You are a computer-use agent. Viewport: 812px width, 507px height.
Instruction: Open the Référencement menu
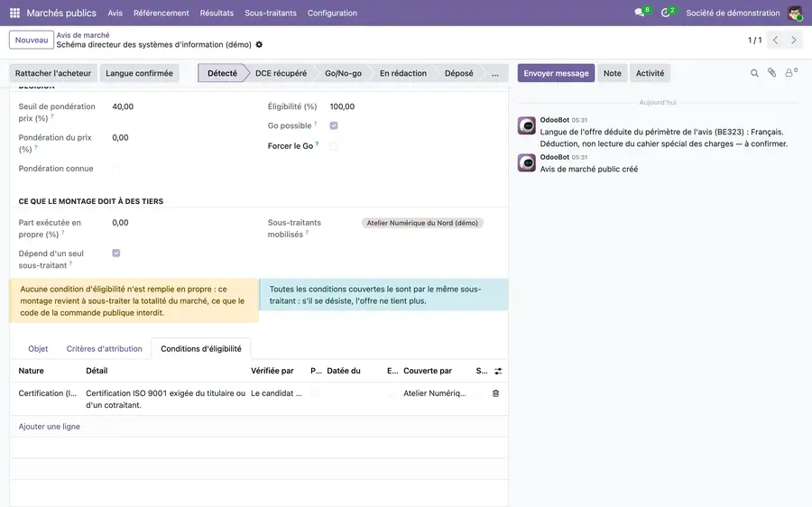click(x=161, y=13)
